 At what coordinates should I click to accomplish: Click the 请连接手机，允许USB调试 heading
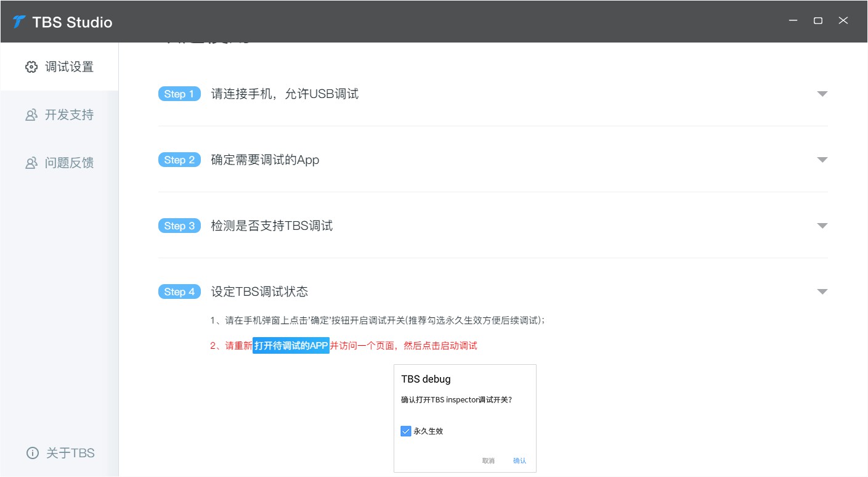[x=285, y=94]
